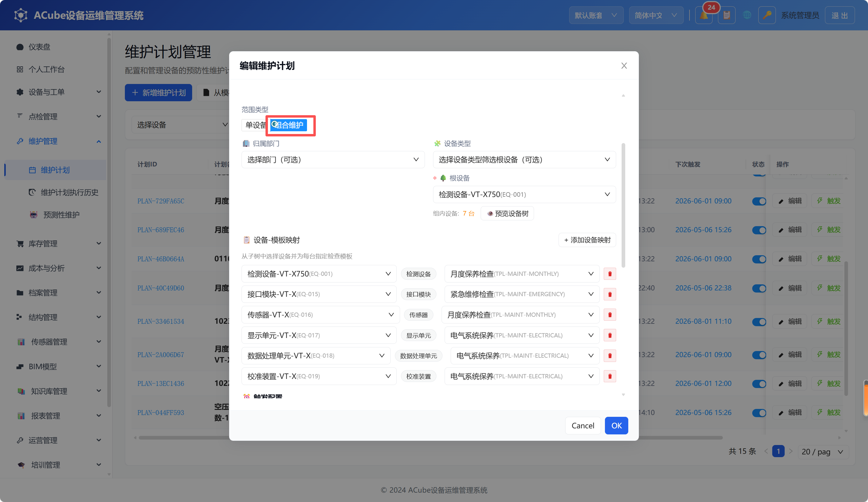Click the globe icon in header
This screenshot has height=502, width=868.
pos(747,15)
